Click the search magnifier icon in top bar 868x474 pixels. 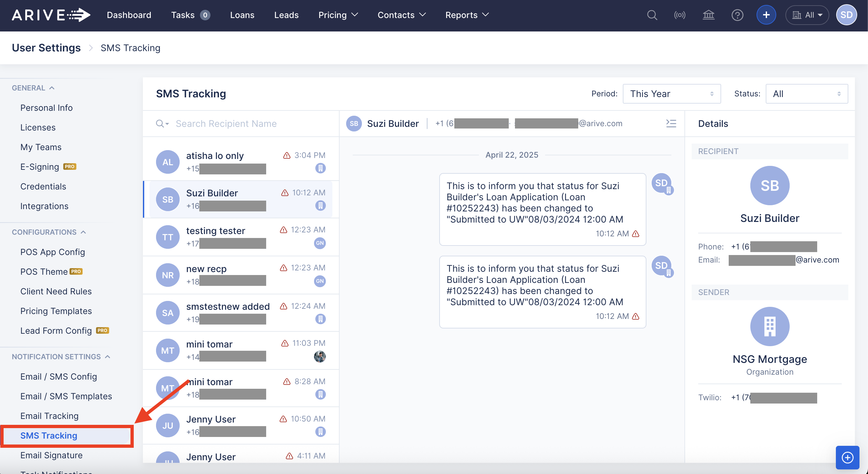pos(652,15)
